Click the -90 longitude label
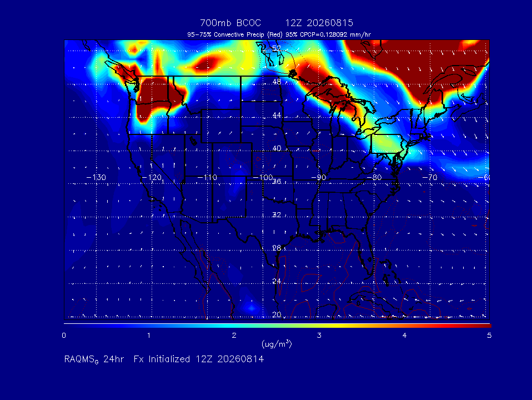This screenshot has width=532, height=400. point(319,178)
